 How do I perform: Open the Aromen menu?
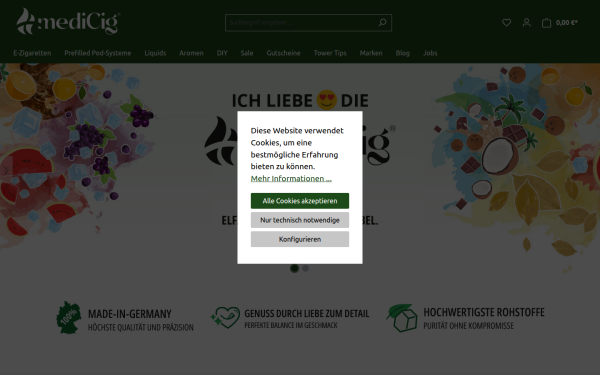(x=191, y=53)
